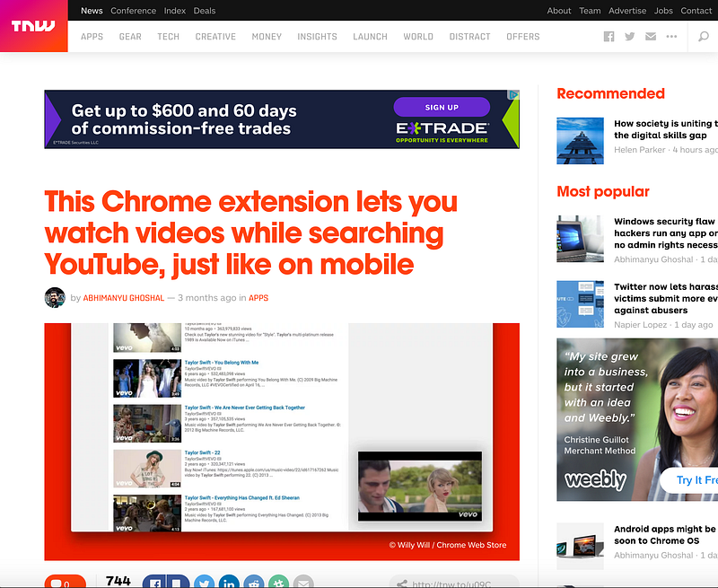Click the author avatar of Abhimanyu Ghoshal
This screenshot has height=588, width=718.
pos(55,298)
